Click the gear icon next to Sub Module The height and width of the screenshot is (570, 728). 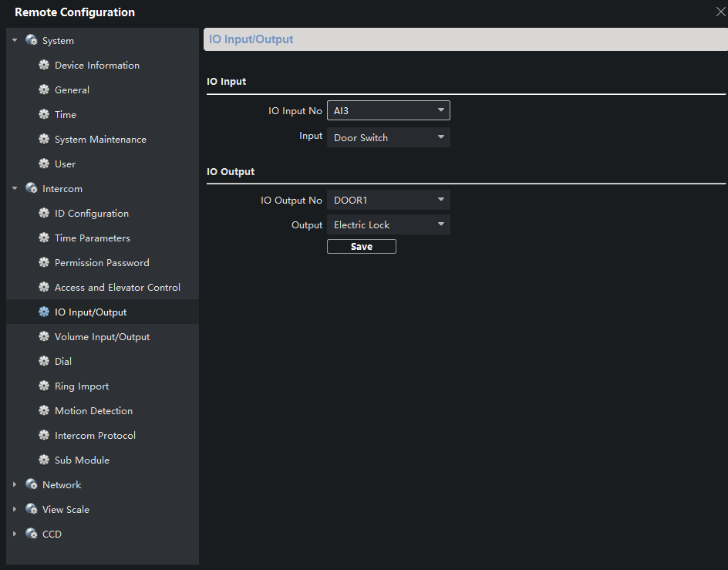44,460
